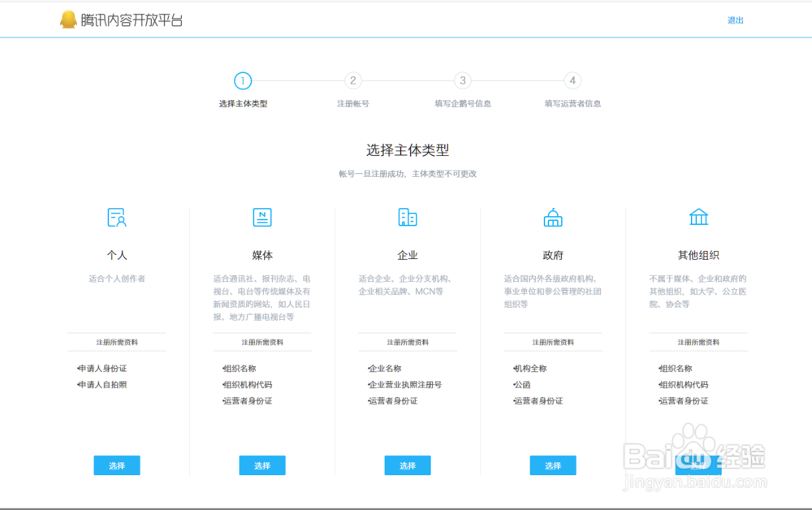
Task: Click the 其他组织 heading
Action: point(698,255)
